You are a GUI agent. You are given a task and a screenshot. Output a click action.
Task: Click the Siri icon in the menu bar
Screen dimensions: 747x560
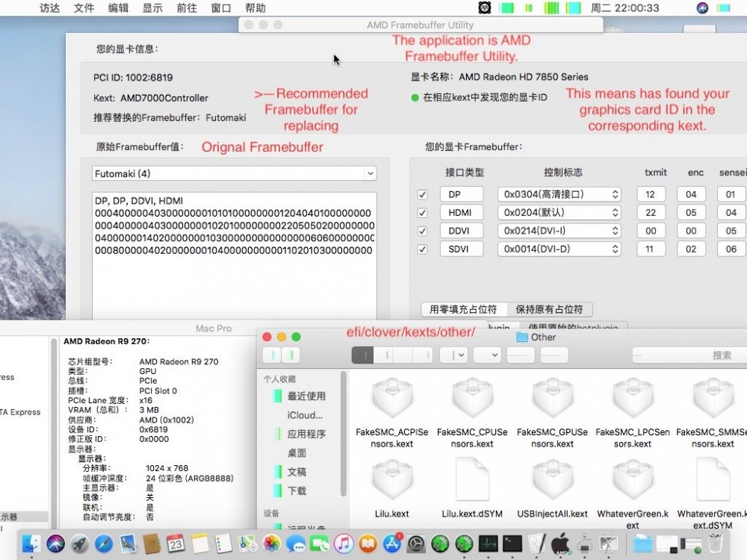point(702,7)
